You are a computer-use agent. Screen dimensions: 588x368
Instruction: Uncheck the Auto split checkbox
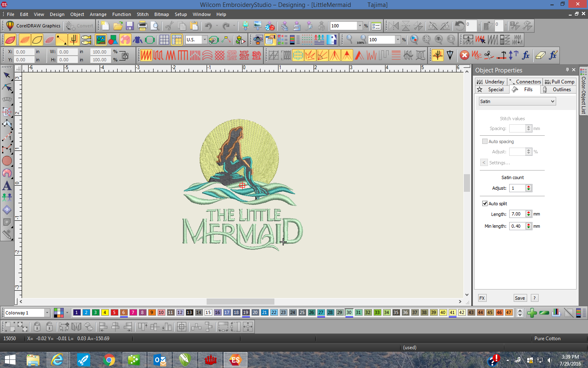[x=485, y=204]
